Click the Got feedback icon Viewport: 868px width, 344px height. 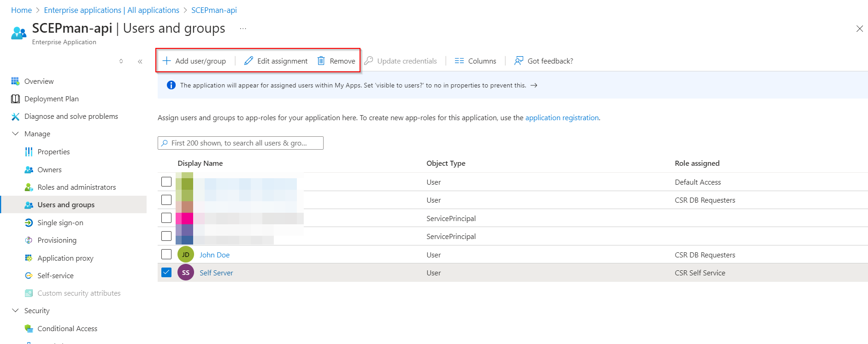pos(519,61)
